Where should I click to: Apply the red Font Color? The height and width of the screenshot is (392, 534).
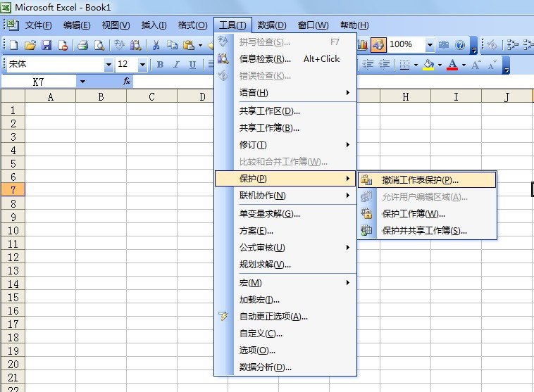click(x=452, y=64)
